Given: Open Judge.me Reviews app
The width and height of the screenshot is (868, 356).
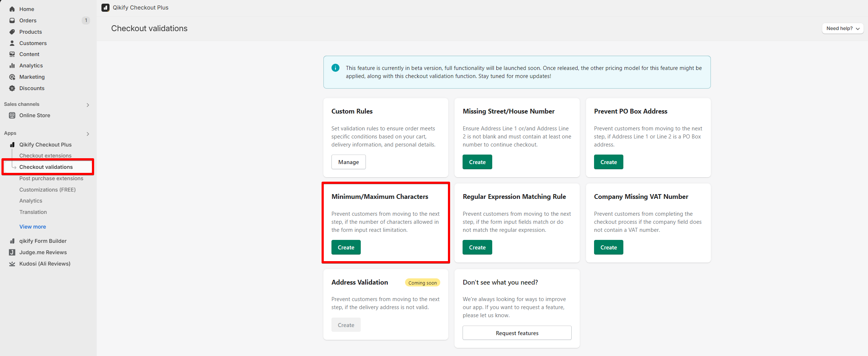Looking at the screenshot, I should 43,252.
